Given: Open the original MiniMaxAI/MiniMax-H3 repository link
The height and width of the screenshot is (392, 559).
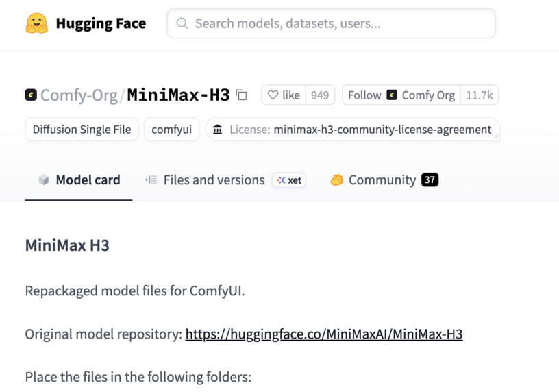Looking at the screenshot, I should coord(324,334).
